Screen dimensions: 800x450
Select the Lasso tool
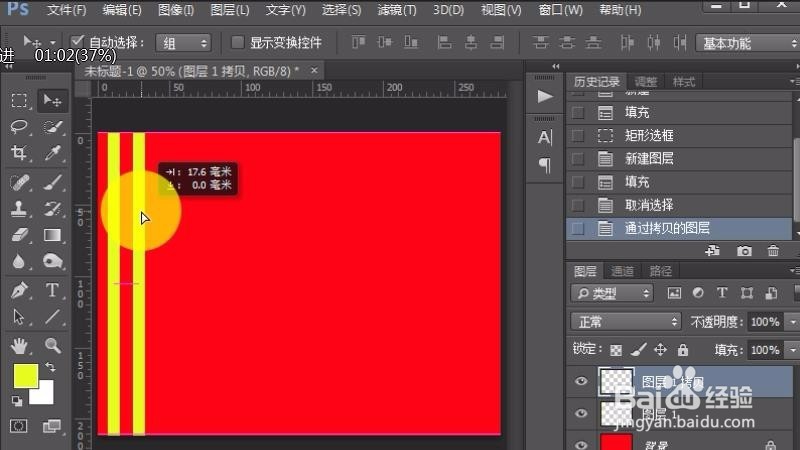[x=19, y=127]
